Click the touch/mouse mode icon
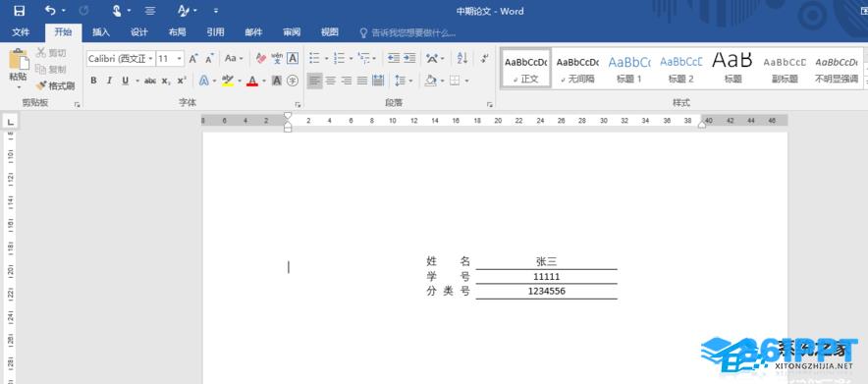Viewport: 868px width, 384px height. [117, 11]
